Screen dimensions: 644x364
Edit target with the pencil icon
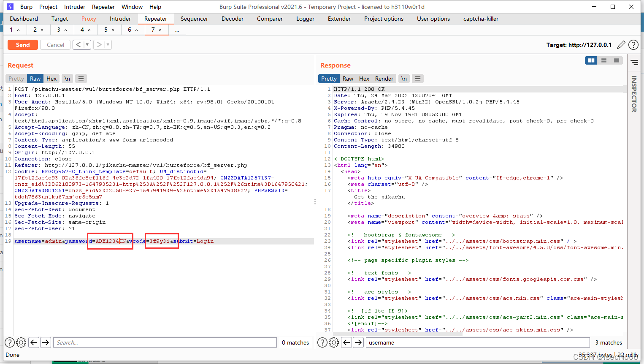pos(621,45)
